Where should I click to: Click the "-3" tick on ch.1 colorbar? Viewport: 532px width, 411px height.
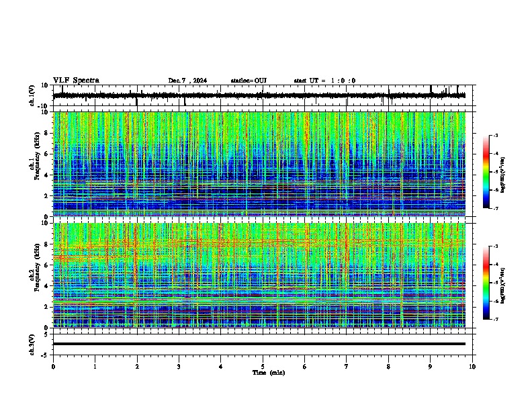click(x=496, y=135)
